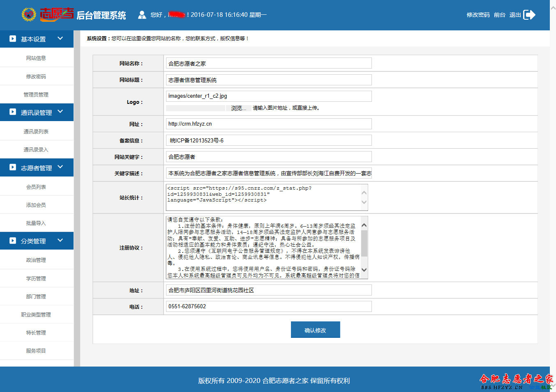Click the 后台管理系统 header title
The height and width of the screenshot is (392, 556).
click(101, 15)
